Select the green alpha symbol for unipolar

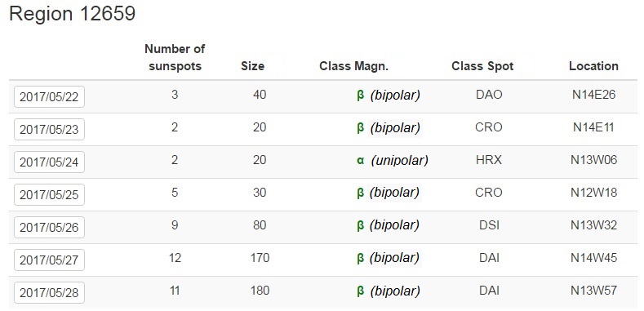[x=360, y=160]
